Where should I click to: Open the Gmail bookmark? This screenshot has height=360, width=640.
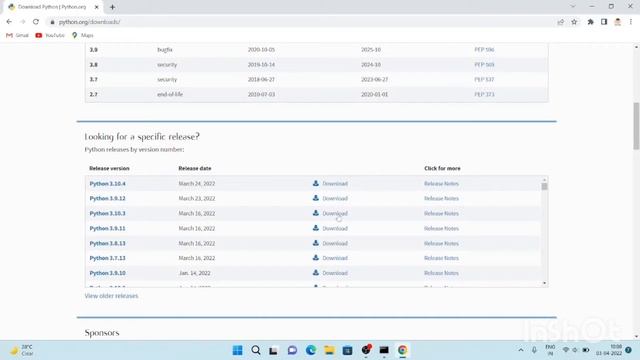[17, 36]
